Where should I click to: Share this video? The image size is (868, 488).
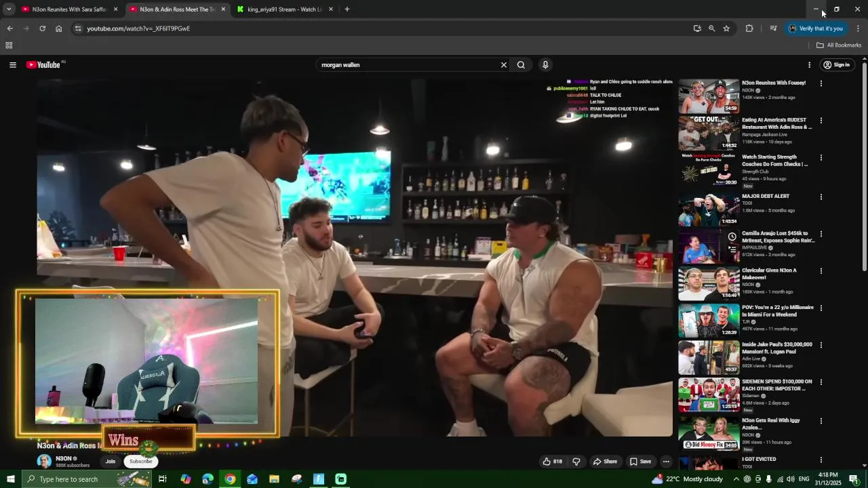tap(605, 462)
